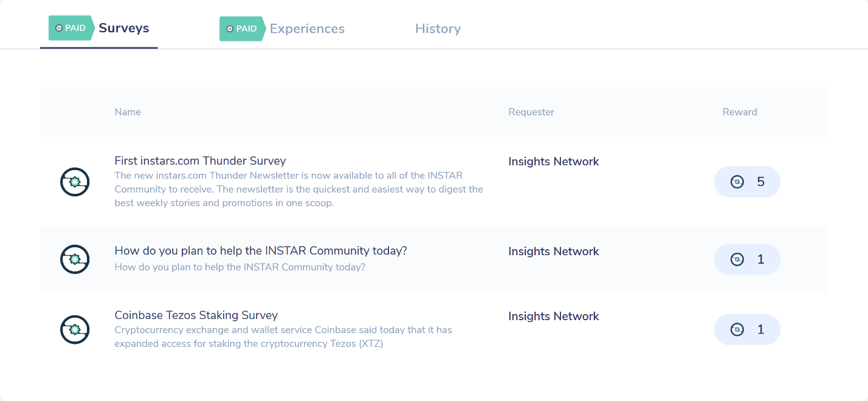
Task: Click Insights Network in Coinbase Tezos row
Action: (x=554, y=317)
